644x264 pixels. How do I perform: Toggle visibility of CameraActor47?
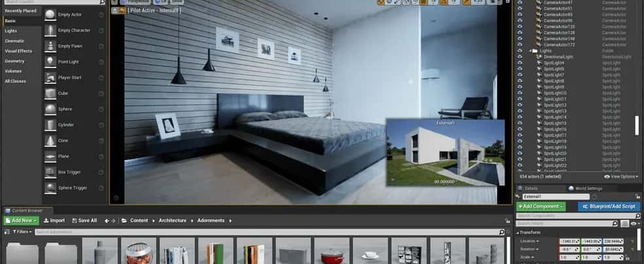point(520,3)
